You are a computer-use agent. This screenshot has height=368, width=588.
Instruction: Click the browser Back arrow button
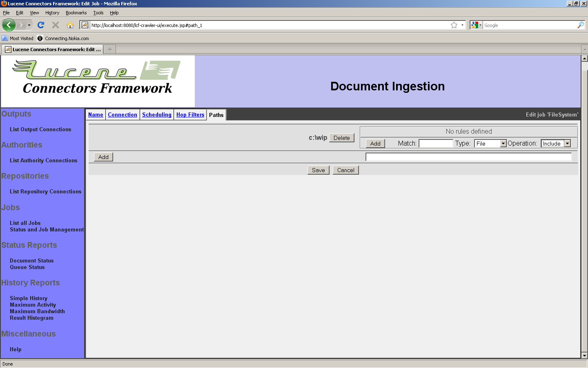[x=9, y=25]
